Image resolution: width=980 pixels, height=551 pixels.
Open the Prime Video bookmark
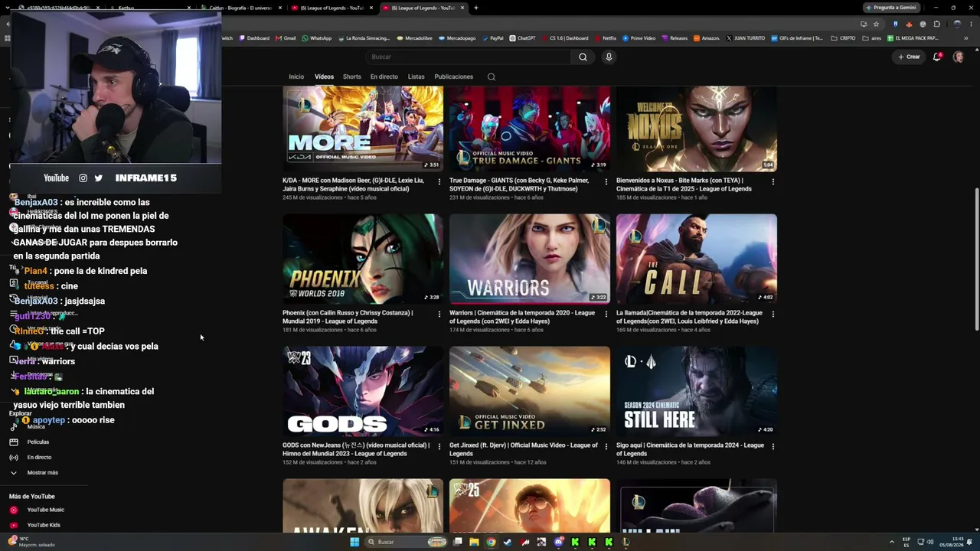click(x=639, y=38)
